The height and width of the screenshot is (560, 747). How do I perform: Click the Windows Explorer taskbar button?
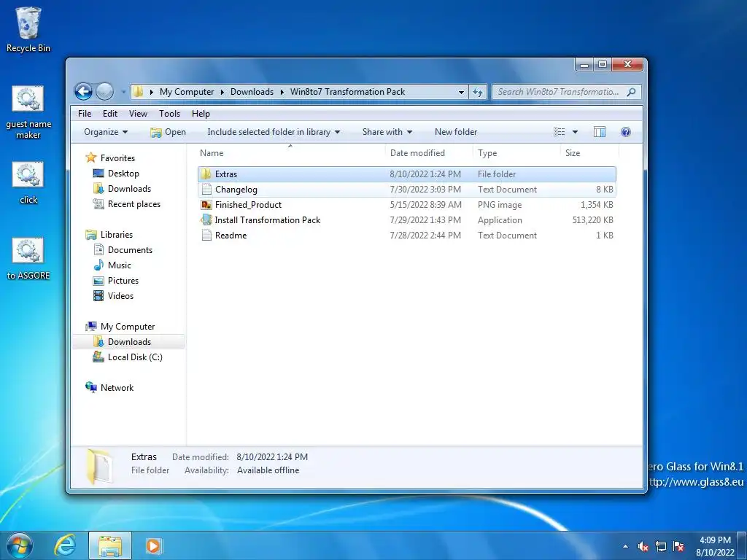point(110,545)
